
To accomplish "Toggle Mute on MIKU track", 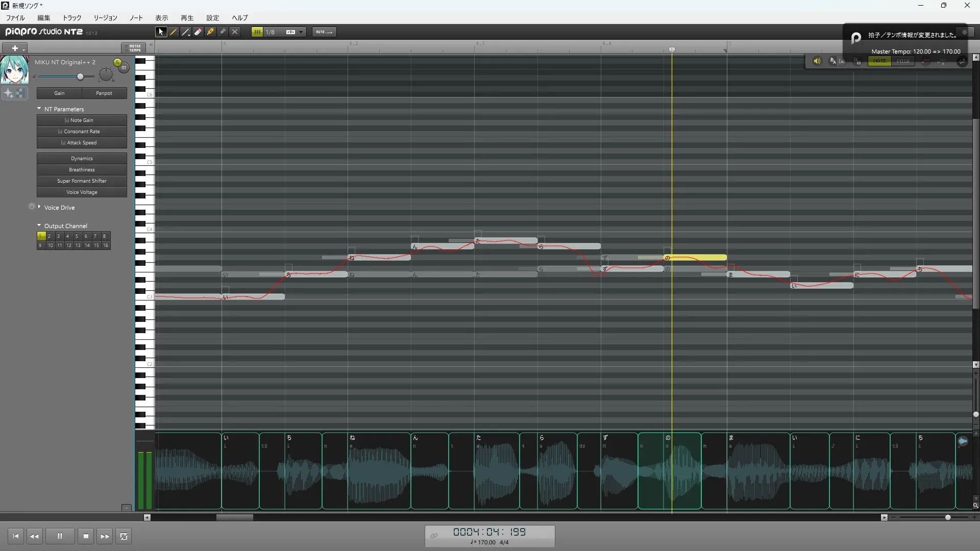I will (x=124, y=67).
